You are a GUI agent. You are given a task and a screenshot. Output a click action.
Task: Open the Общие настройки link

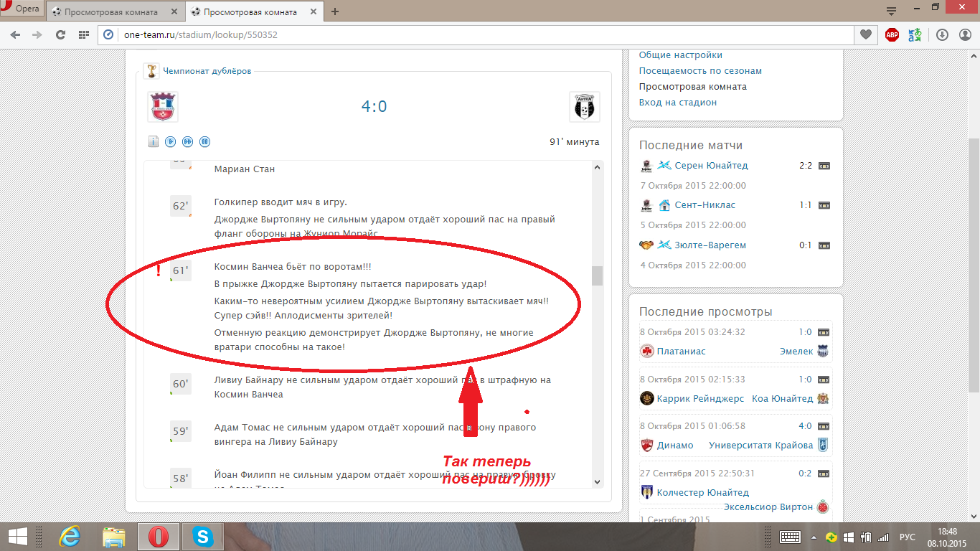[x=681, y=55]
